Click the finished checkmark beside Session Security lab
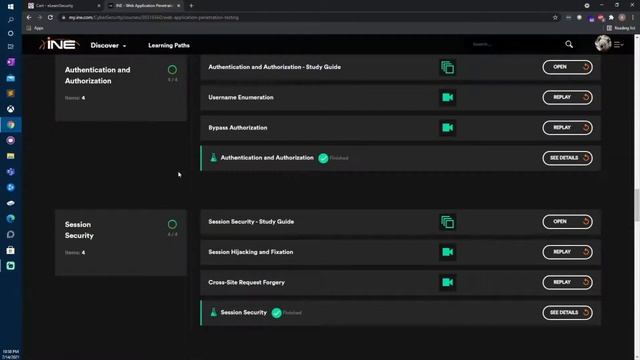The image size is (640, 360). pos(276,313)
